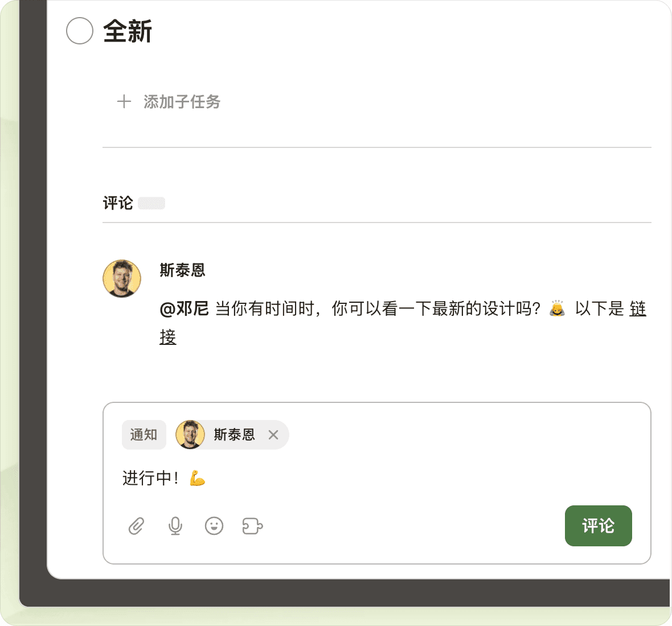The width and height of the screenshot is (672, 626).
Task: Click the comment count badge beside 评论
Action: (151, 203)
